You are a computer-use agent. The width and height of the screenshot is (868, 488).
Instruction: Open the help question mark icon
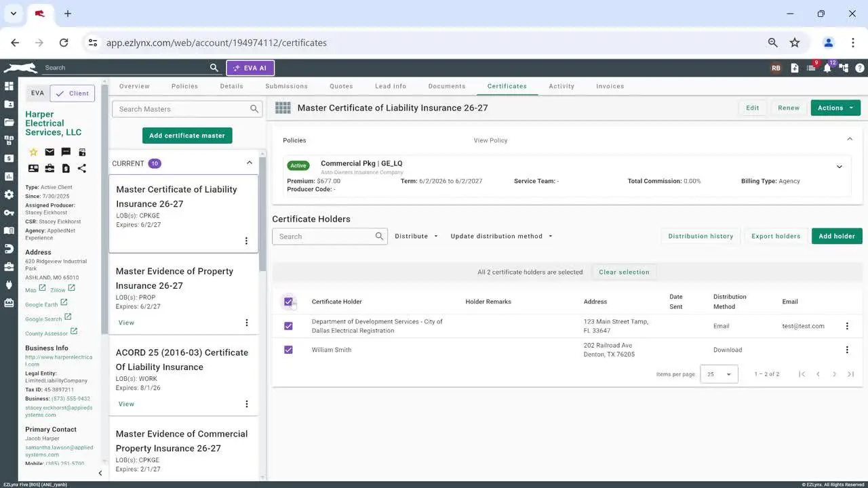[860, 68]
